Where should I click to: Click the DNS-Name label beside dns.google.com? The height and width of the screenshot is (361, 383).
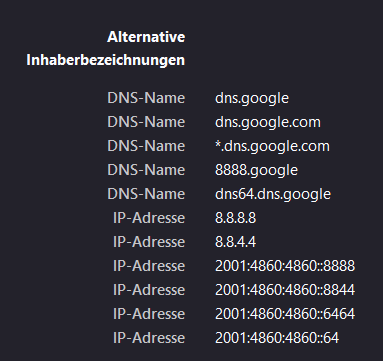click(x=146, y=122)
